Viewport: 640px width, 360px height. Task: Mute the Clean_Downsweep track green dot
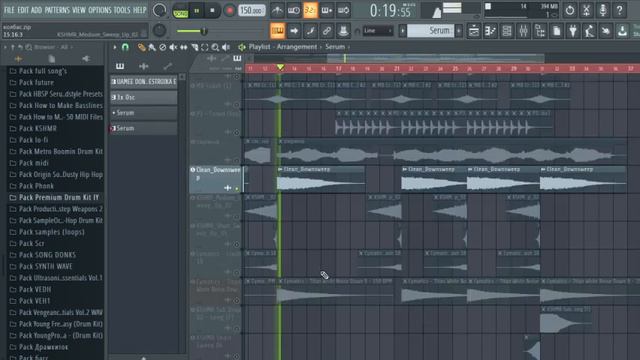236,189
